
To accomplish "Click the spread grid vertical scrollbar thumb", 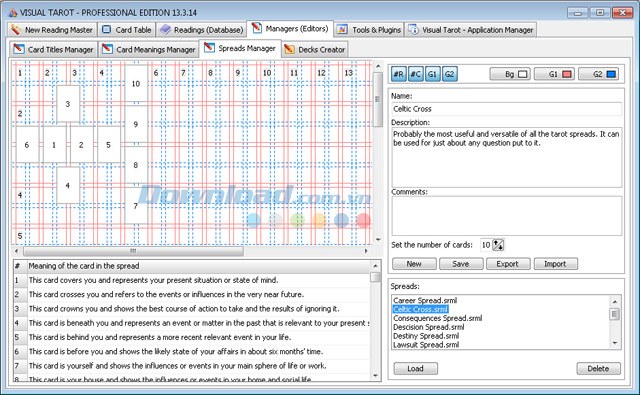I will click(x=378, y=100).
